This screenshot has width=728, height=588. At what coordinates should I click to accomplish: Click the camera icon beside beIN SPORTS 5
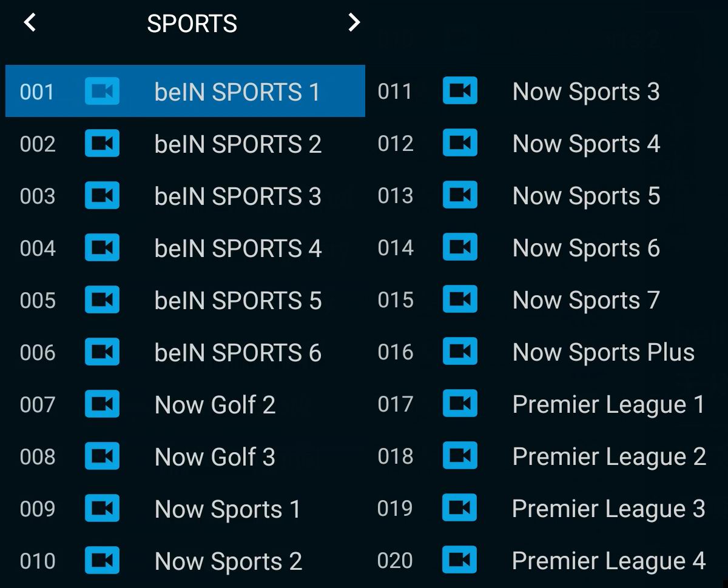(102, 300)
